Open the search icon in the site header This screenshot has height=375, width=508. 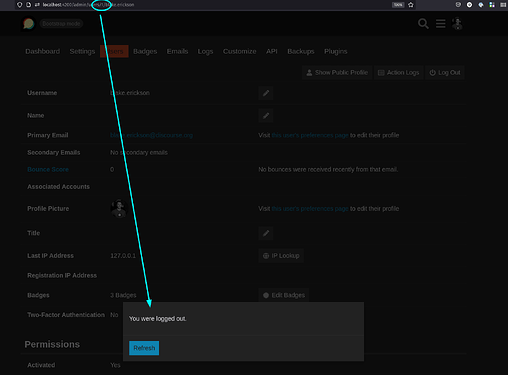click(423, 24)
